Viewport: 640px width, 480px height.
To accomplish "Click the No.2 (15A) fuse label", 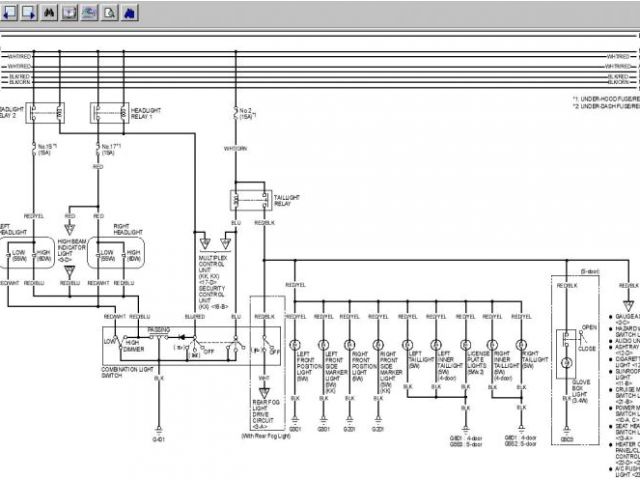I will pyautogui.click(x=244, y=113).
